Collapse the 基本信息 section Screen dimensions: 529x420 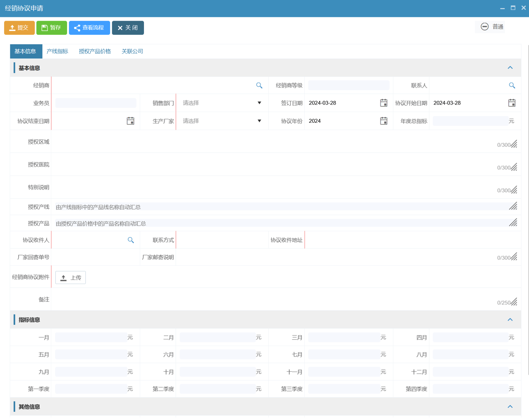click(x=510, y=68)
